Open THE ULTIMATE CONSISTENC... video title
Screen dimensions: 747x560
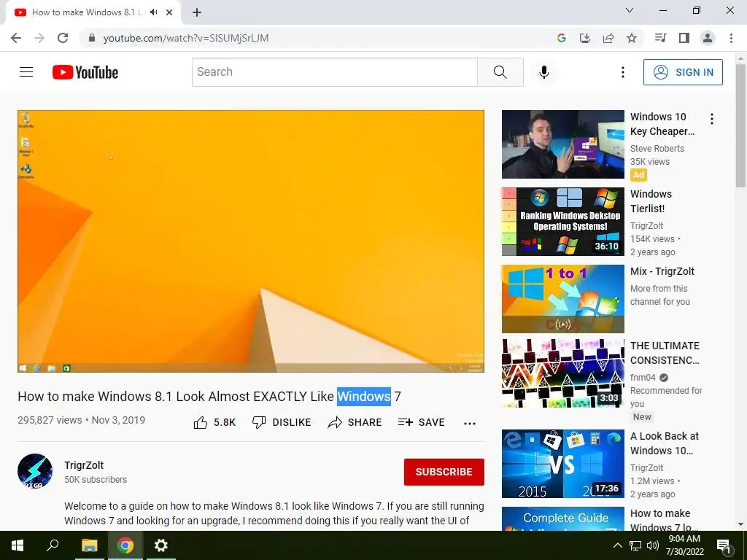[665, 353]
